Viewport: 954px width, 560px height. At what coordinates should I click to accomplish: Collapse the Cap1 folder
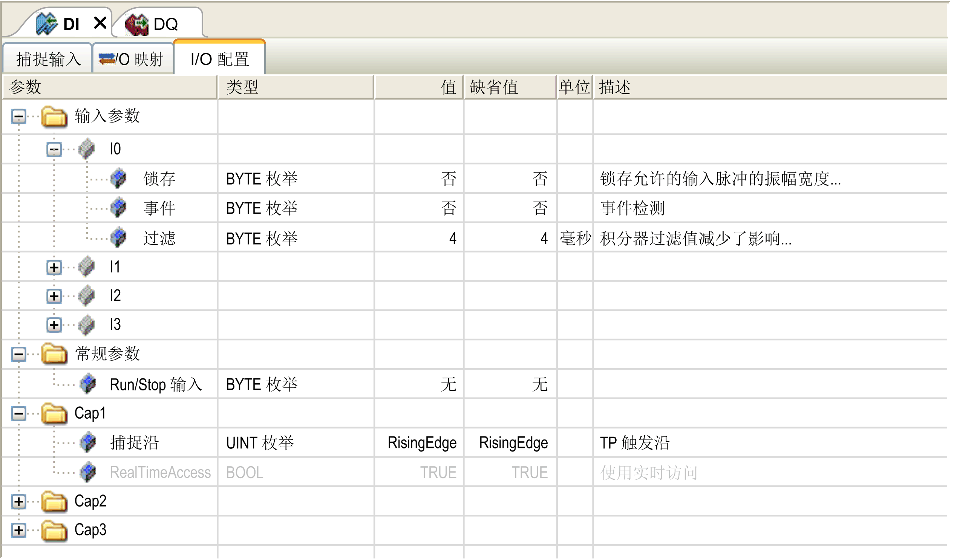[x=18, y=414]
